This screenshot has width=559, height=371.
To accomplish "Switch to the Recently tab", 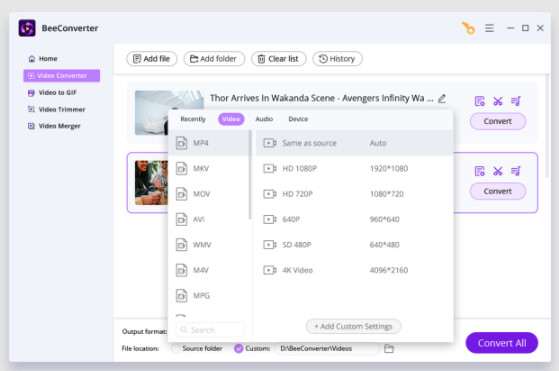I will 193,119.
